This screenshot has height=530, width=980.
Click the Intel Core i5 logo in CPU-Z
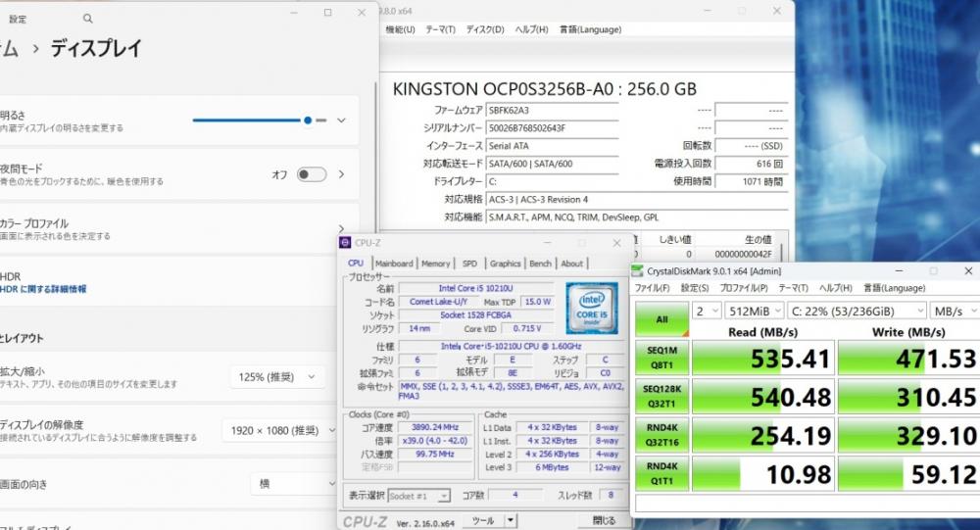(x=591, y=308)
